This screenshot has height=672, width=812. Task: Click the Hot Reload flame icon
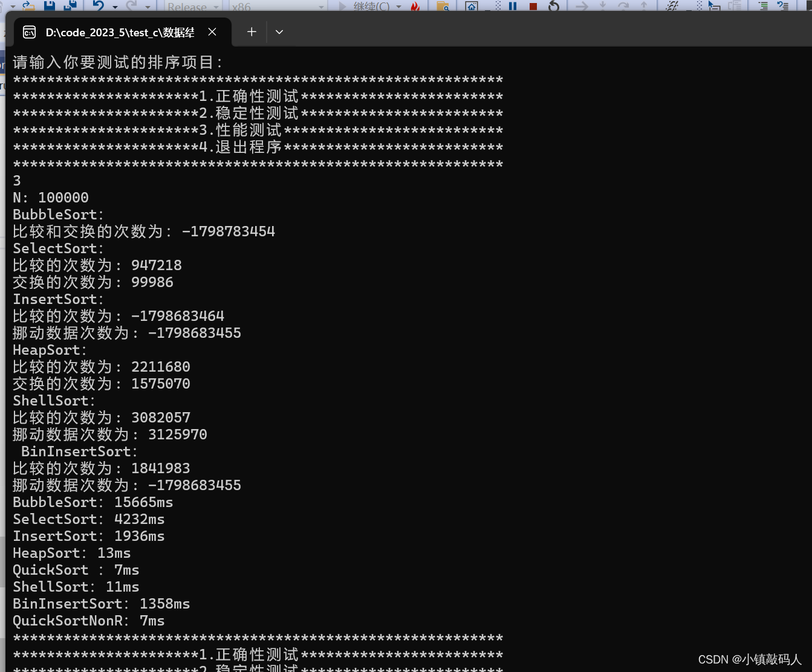(415, 5)
